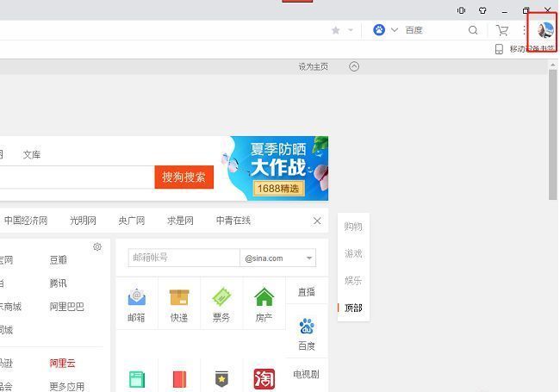Click the 更多应用 link
The image size is (560, 392).
tap(67, 386)
